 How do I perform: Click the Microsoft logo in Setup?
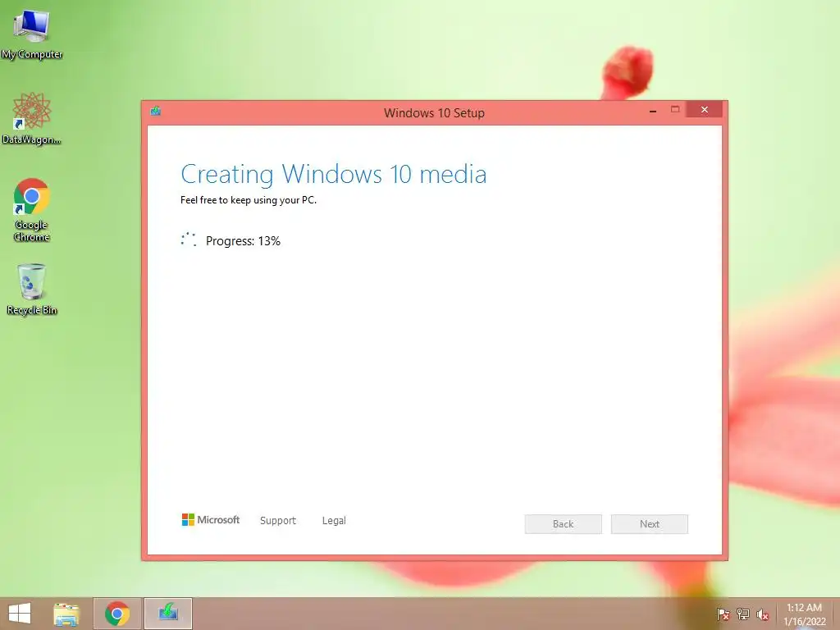211,519
